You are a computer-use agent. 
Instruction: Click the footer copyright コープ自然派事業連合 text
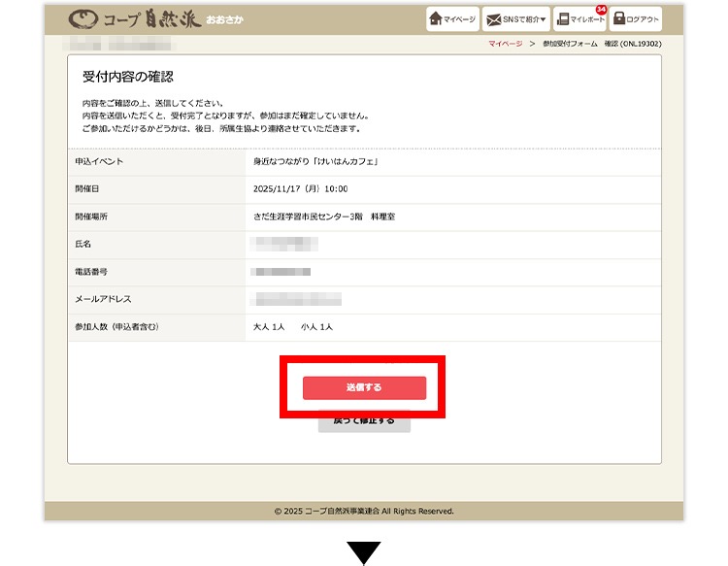click(x=364, y=511)
